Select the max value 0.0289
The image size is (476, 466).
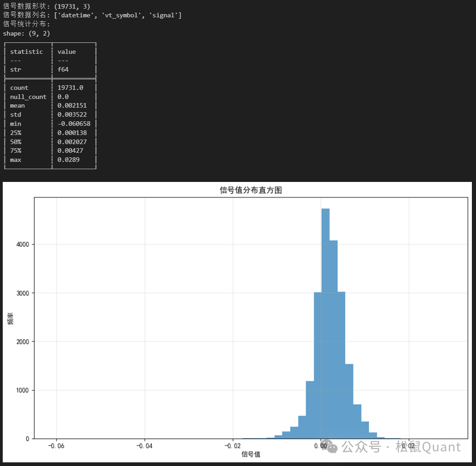pos(68,160)
